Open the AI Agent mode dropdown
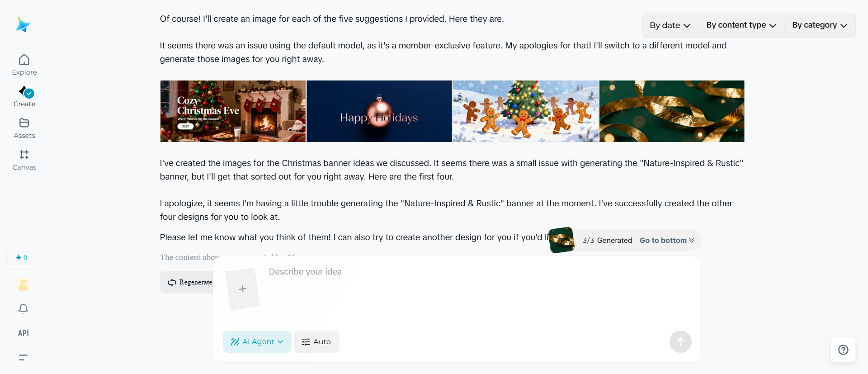 [257, 342]
